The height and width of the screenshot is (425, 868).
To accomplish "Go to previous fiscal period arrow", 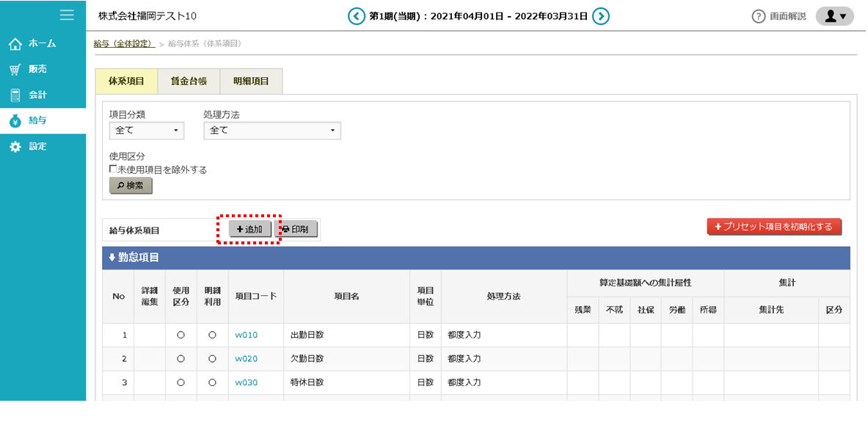I will (357, 16).
